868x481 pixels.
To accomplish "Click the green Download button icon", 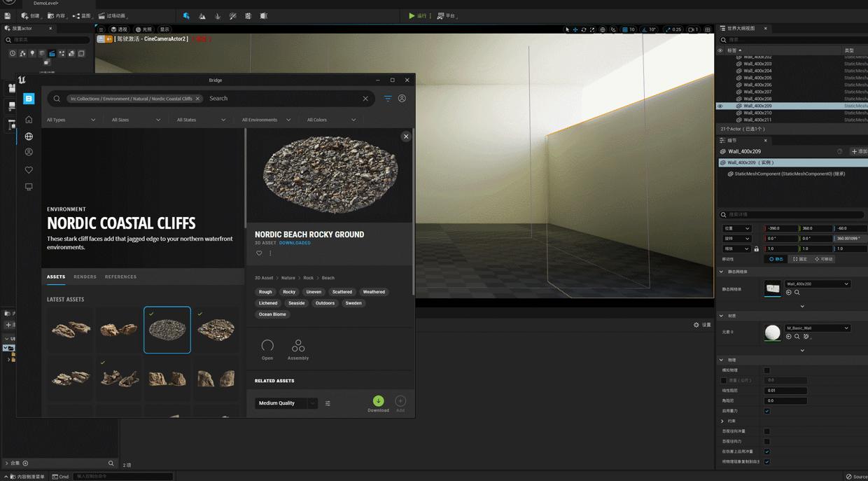I will (378, 401).
